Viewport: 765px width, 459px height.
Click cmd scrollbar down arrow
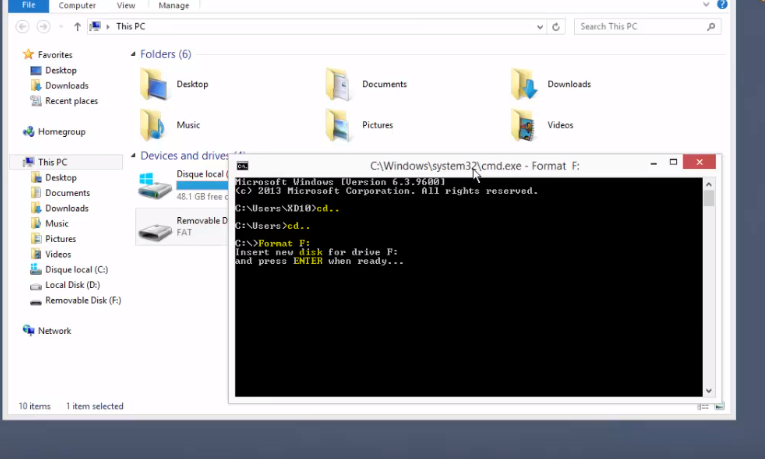pos(709,391)
